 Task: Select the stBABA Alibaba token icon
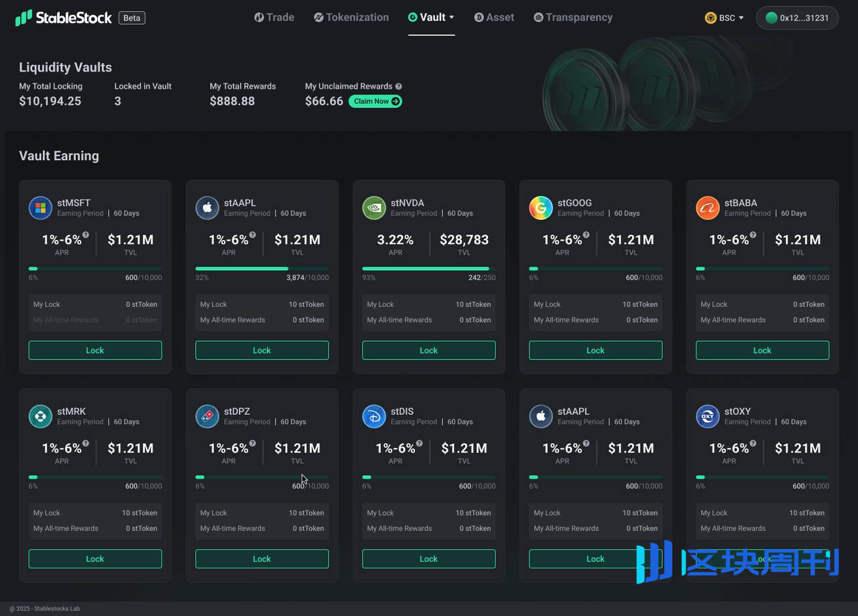708,208
